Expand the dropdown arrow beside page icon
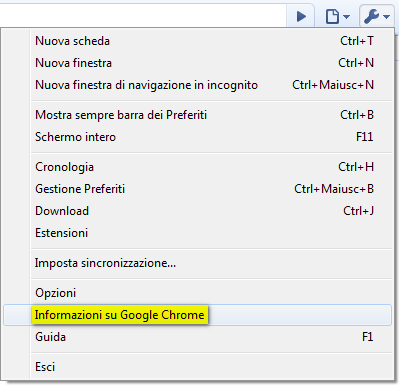Viewport: 399px width, 385px height. pyautogui.click(x=346, y=16)
